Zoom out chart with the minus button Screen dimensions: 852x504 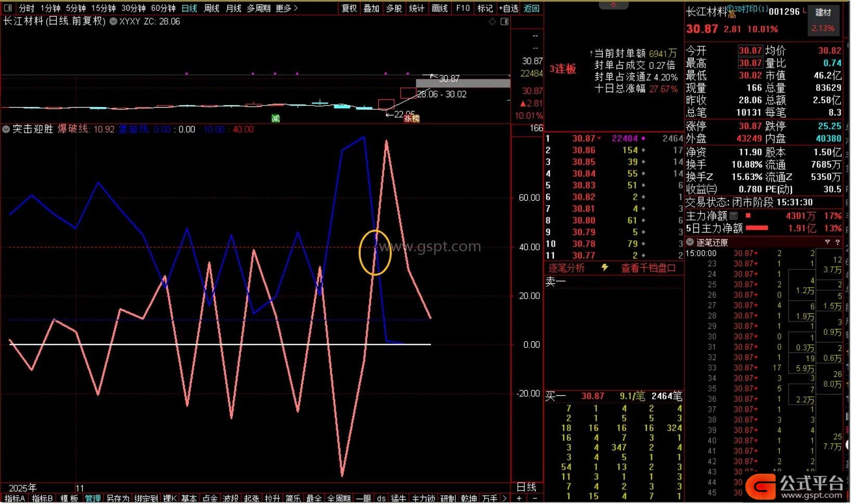533,498
